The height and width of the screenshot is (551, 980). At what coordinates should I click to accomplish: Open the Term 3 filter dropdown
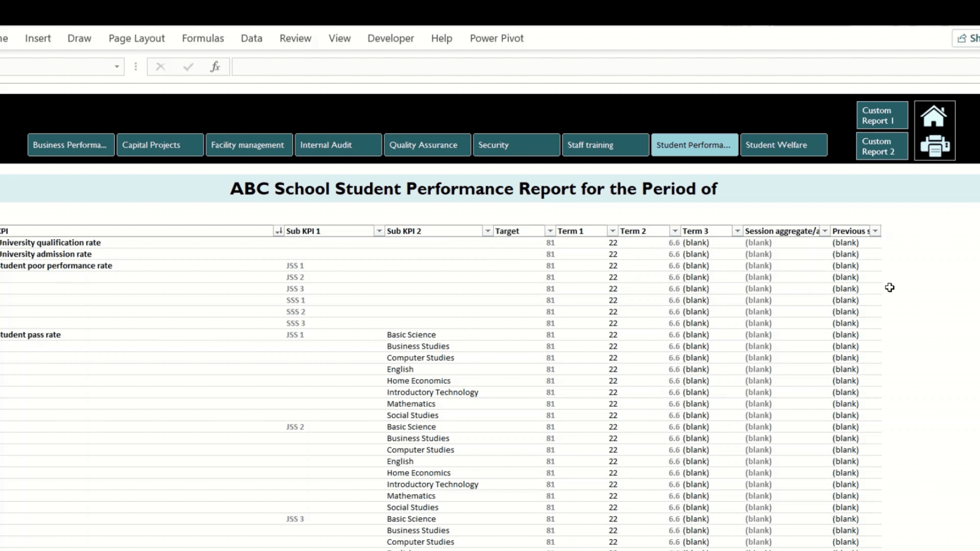tap(737, 231)
